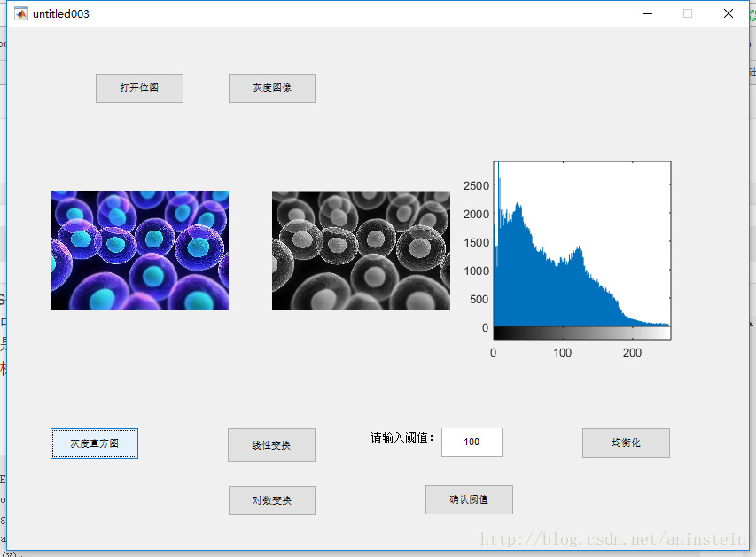Click the grayscale gradient bar under histogram
Image resolution: width=756 pixels, height=557 pixels.
point(582,333)
